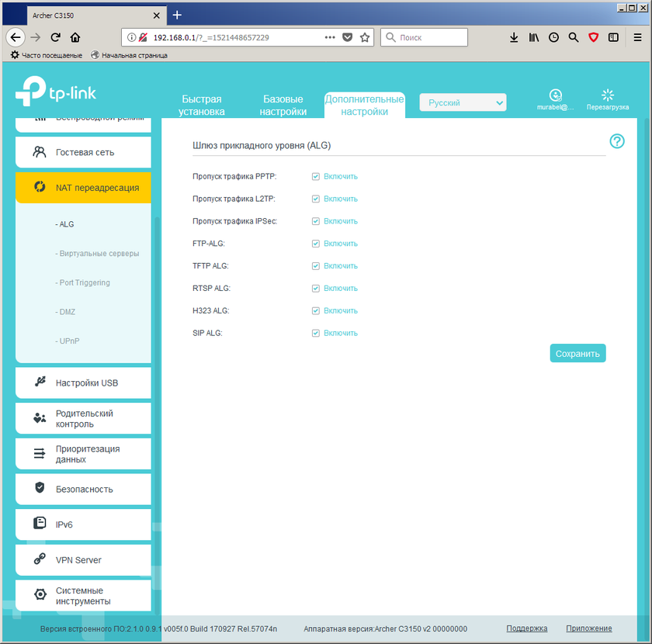Click the Перезагрузка reboot icon
This screenshot has height=644, width=652.
point(608,95)
